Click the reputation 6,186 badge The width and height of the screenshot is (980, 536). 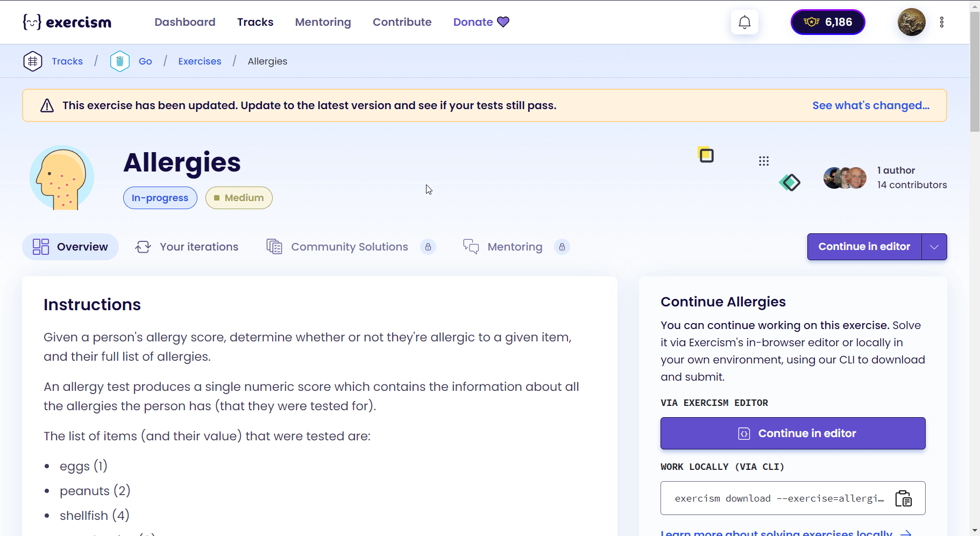tap(828, 22)
